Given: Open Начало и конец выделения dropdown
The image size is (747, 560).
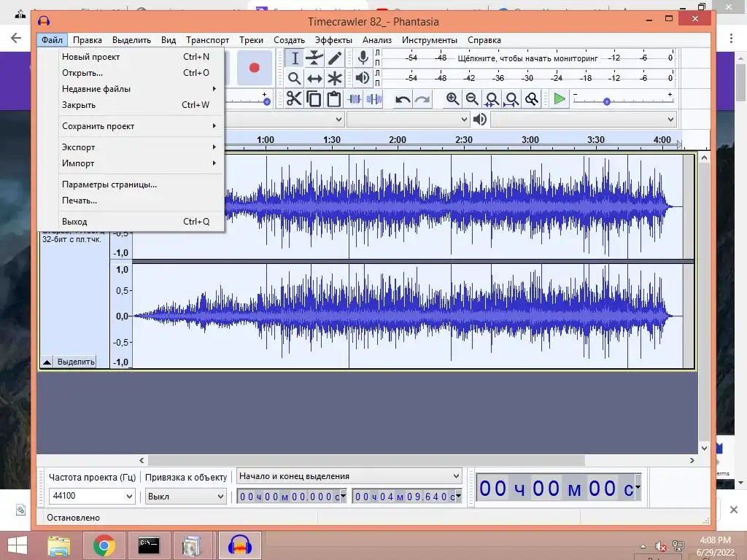Looking at the screenshot, I should 349,475.
